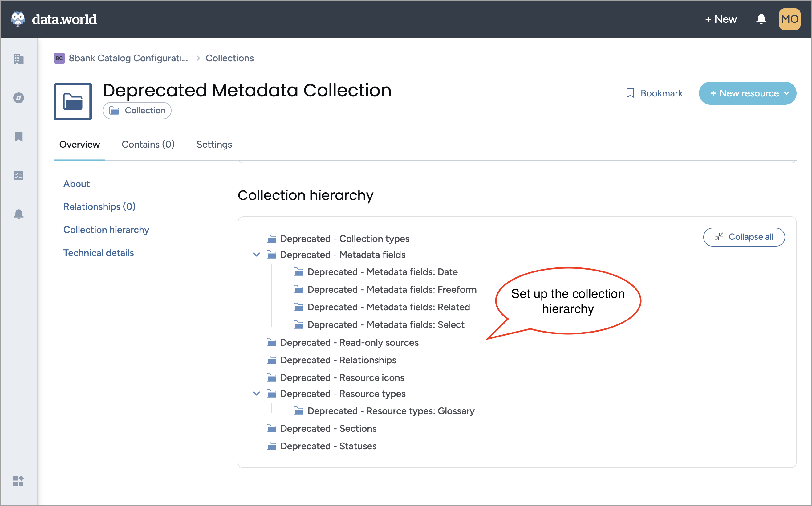
Task: Switch to the Settings tab
Action: click(x=214, y=144)
